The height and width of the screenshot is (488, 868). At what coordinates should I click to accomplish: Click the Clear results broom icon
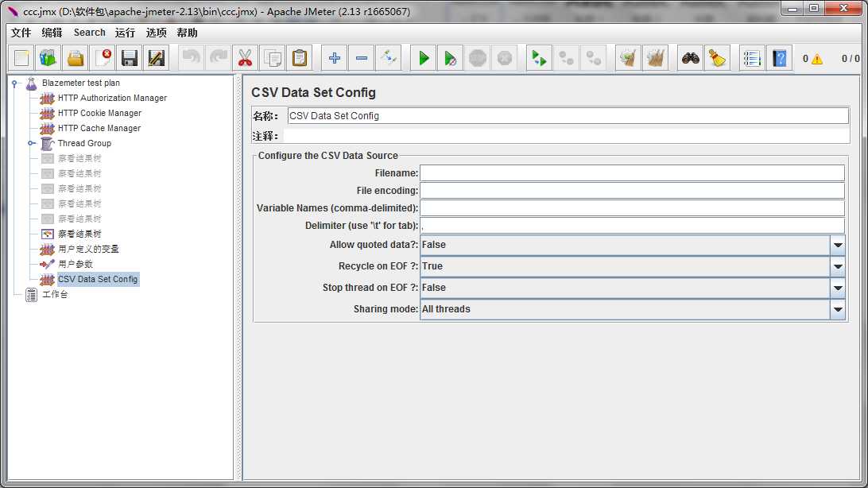(x=628, y=58)
